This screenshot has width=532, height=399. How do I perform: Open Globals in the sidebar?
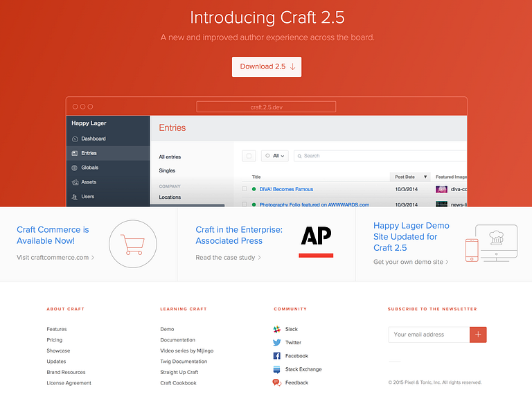pyautogui.click(x=108, y=168)
